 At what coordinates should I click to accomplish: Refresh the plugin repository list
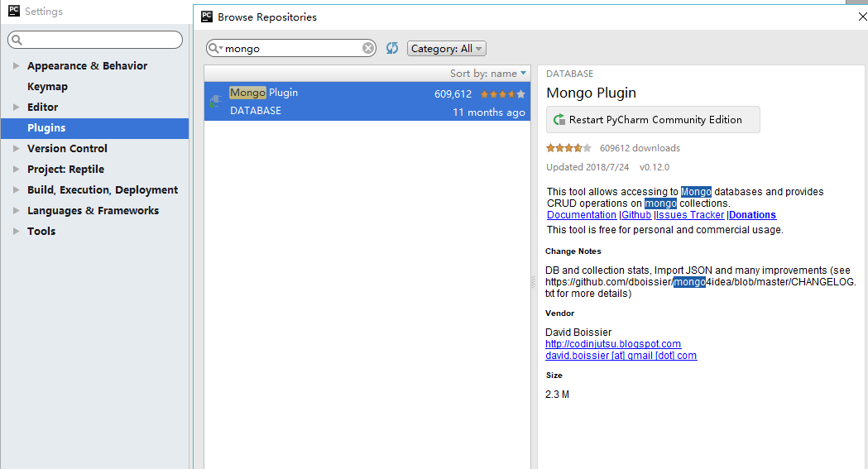[x=392, y=48]
